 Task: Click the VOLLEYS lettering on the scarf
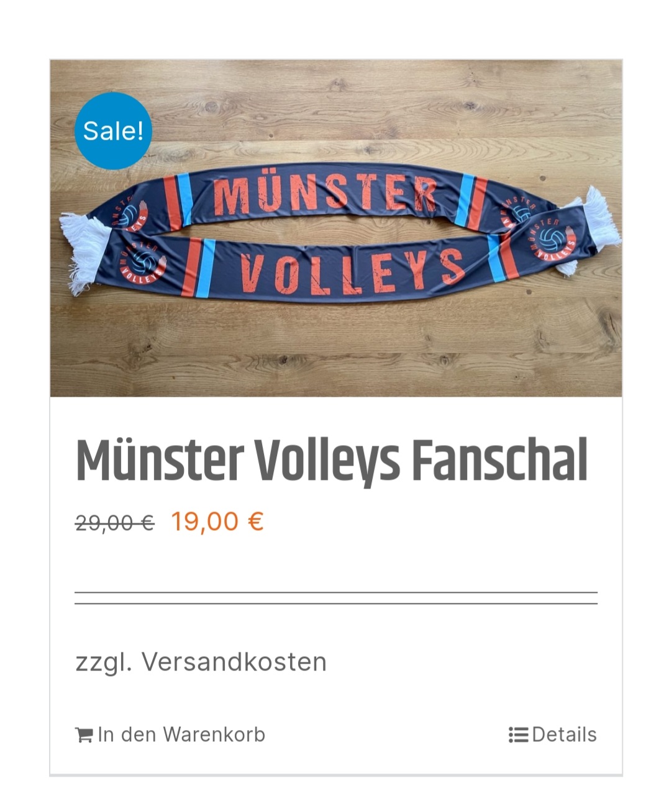point(352,271)
